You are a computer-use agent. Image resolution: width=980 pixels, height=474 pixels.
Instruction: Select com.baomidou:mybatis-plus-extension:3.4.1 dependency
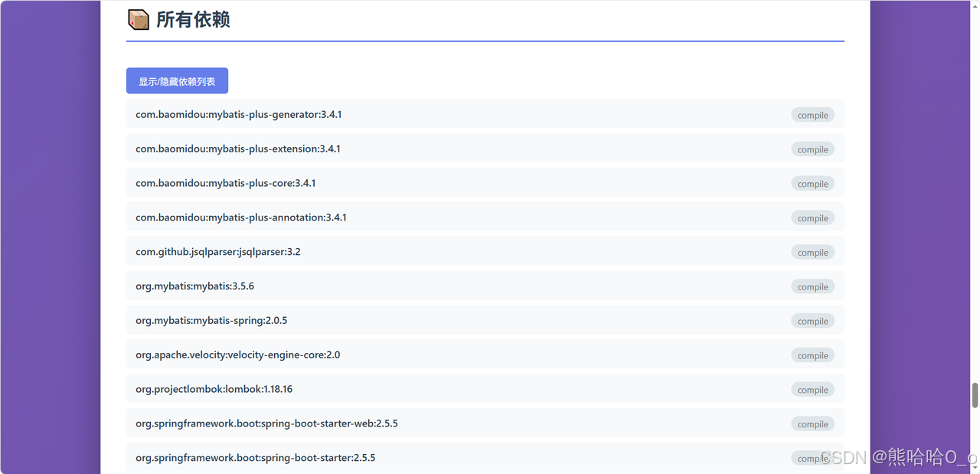click(x=485, y=149)
